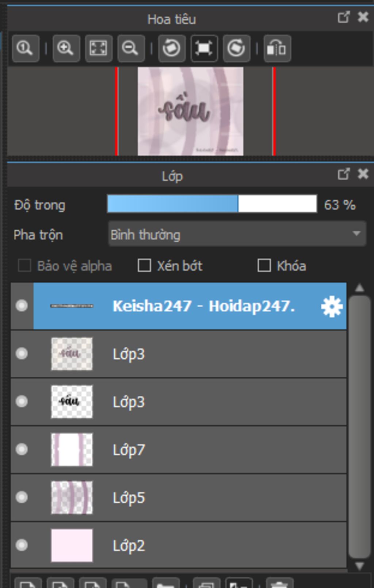
Task: Undock the Hoa tiêu panel
Action: tap(343, 17)
